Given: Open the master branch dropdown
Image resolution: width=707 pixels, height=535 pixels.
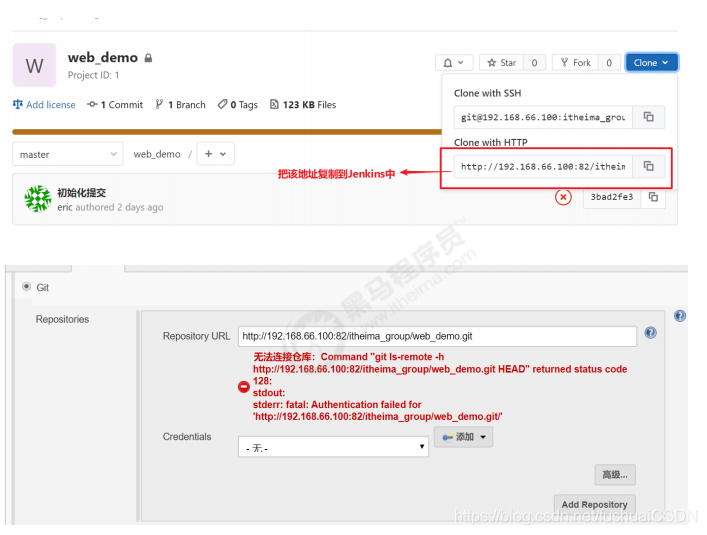Looking at the screenshot, I should [68, 154].
